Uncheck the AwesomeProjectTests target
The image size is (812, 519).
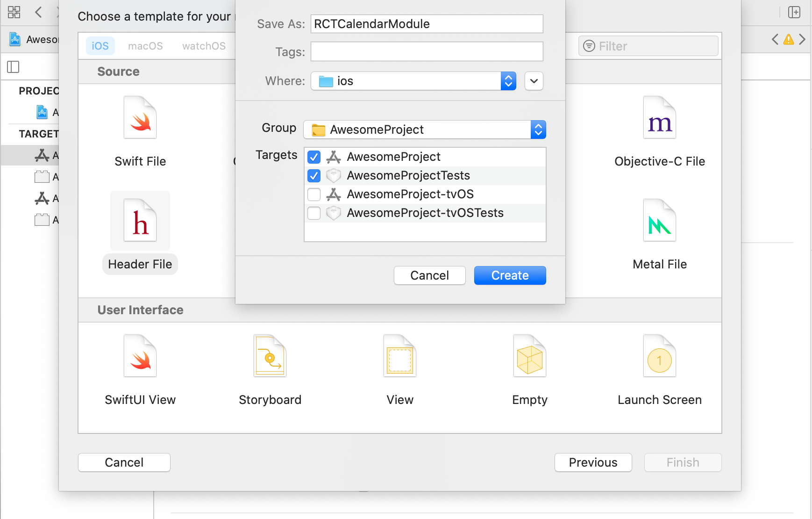(313, 175)
